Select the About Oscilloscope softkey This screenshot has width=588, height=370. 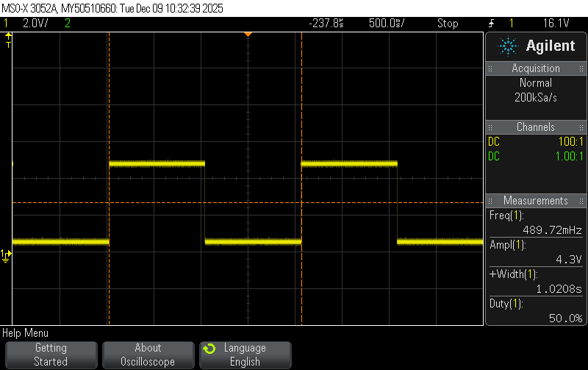tap(148, 355)
